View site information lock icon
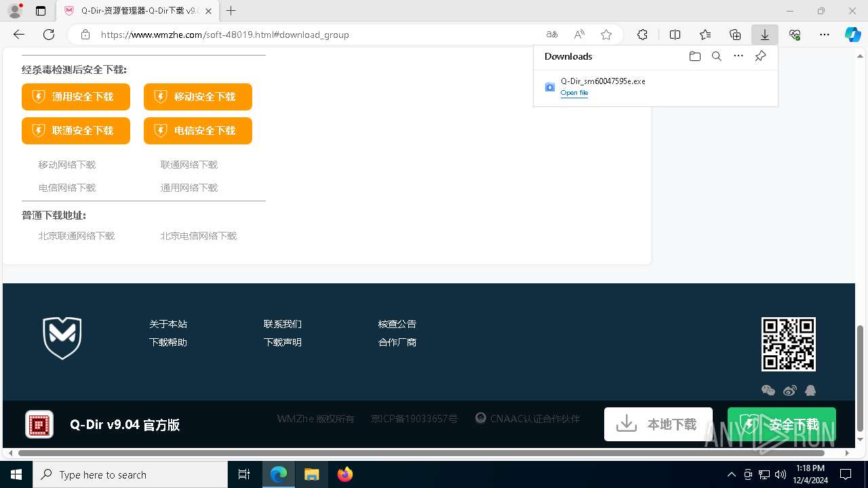The width and height of the screenshot is (868, 488). pyautogui.click(x=85, y=35)
